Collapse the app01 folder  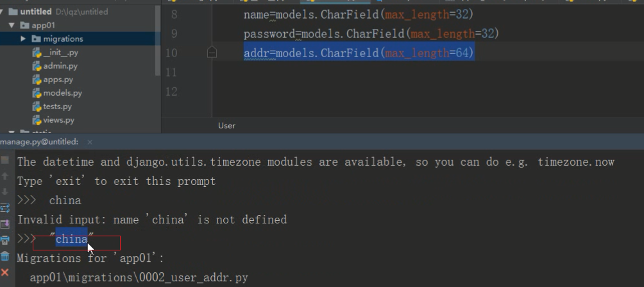[12, 26]
